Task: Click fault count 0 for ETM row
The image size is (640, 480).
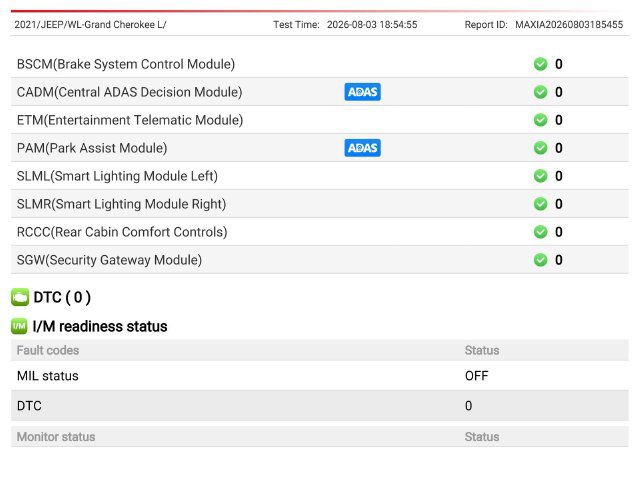Action: pos(559,120)
